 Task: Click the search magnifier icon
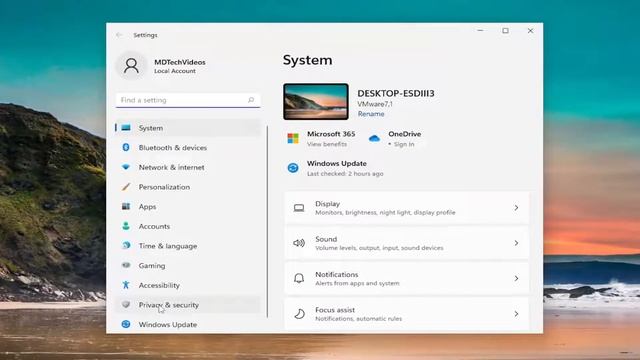[x=251, y=100]
